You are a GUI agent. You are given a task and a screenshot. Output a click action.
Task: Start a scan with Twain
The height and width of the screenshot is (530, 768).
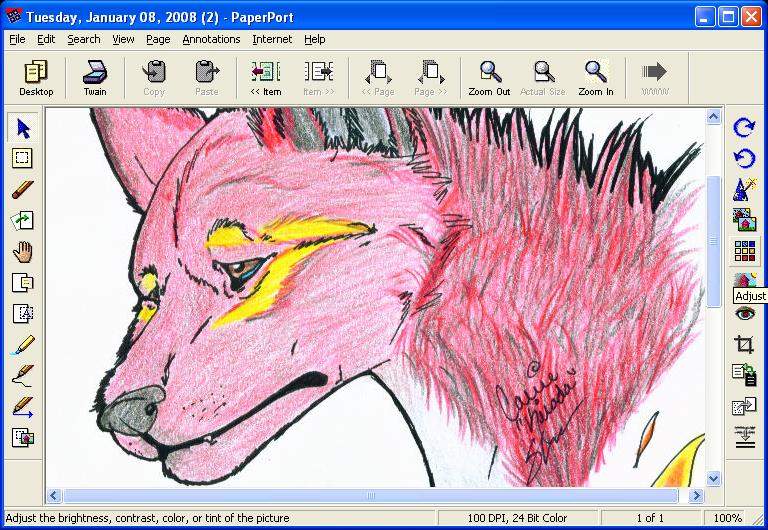pos(95,78)
